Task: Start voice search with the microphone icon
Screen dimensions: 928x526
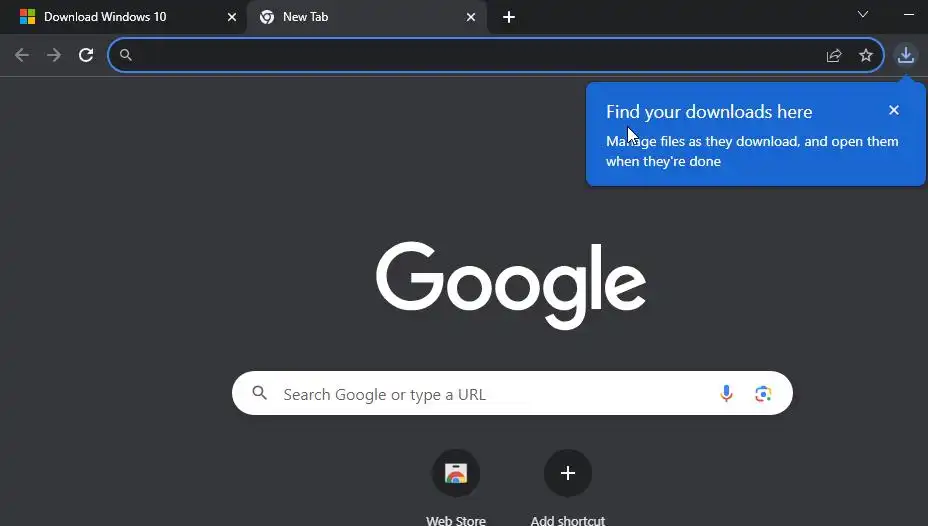Action: pyautogui.click(x=726, y=393)
